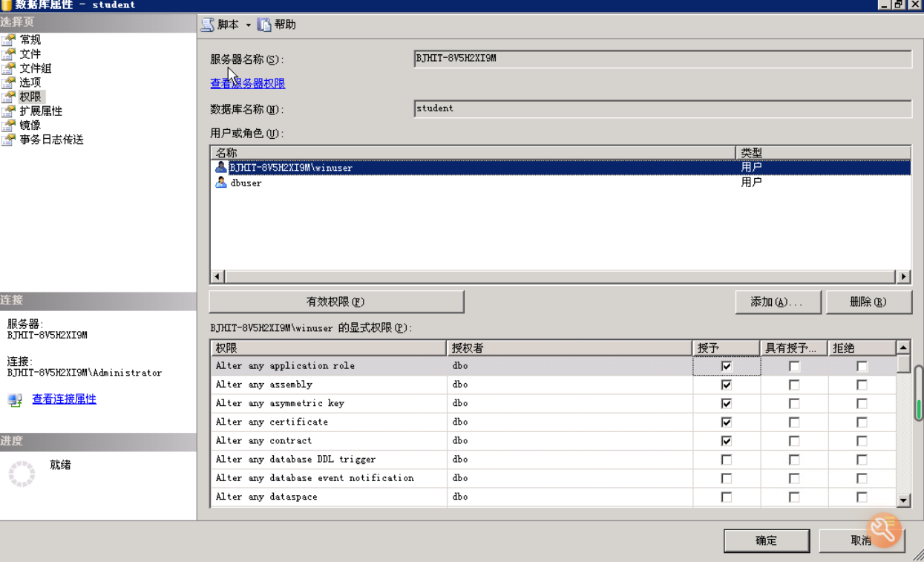Open the 事务日志传送 page in the sidebar
Screen dimensions: 924x562
(51, 139)
